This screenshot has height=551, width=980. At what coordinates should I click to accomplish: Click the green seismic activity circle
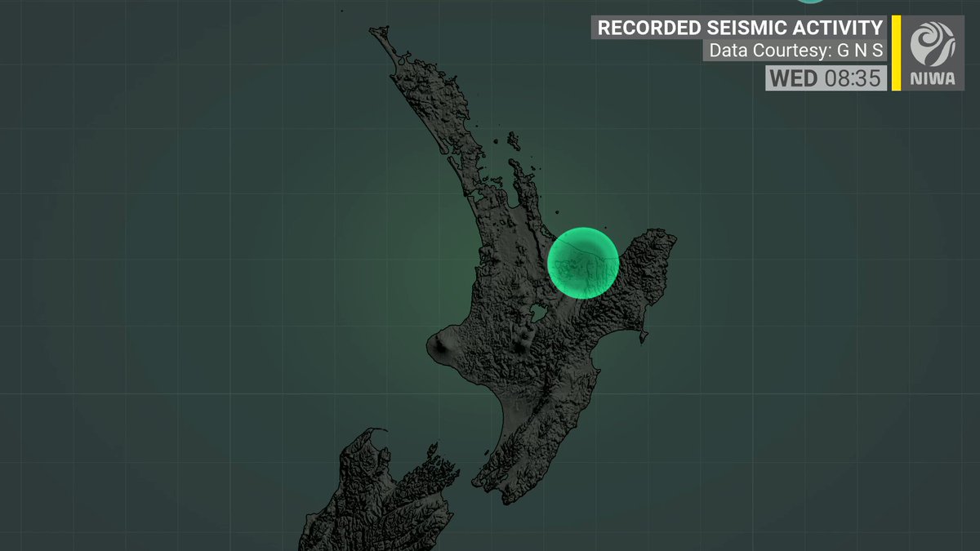tap(583, 261)
